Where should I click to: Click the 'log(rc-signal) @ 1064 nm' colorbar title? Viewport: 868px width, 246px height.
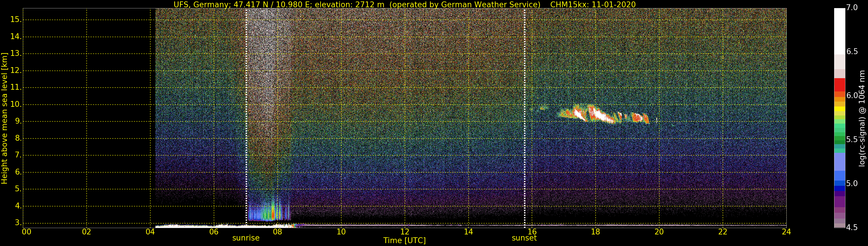(x=862, y=118)
